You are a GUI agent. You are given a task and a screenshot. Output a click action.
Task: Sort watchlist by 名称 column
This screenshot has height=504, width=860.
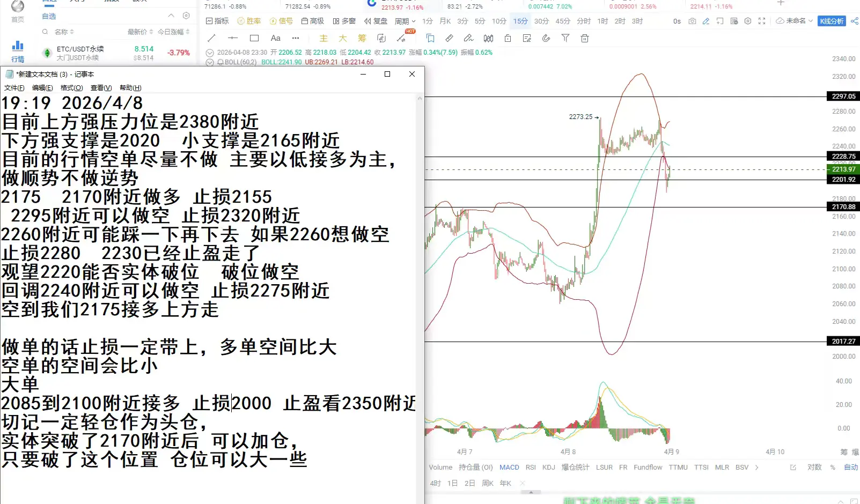(x=64, y=32)
